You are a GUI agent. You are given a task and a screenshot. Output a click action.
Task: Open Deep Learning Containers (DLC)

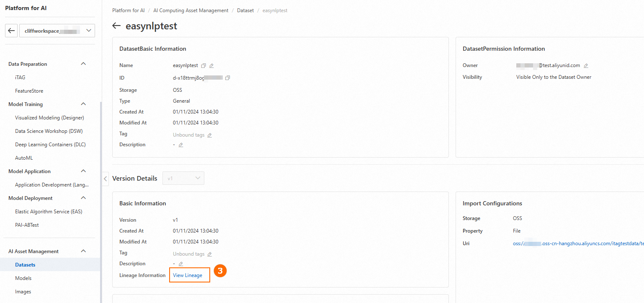tap(50, 145)
